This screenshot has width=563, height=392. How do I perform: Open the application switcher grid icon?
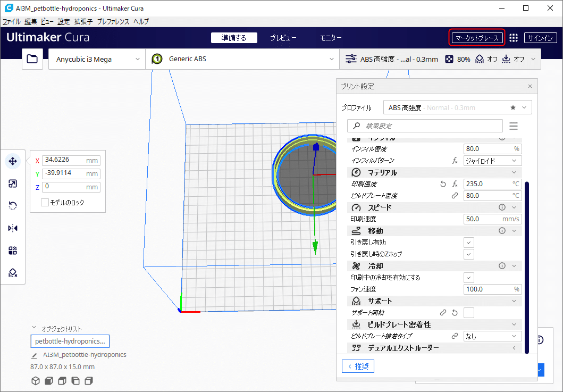coord(514,38)
